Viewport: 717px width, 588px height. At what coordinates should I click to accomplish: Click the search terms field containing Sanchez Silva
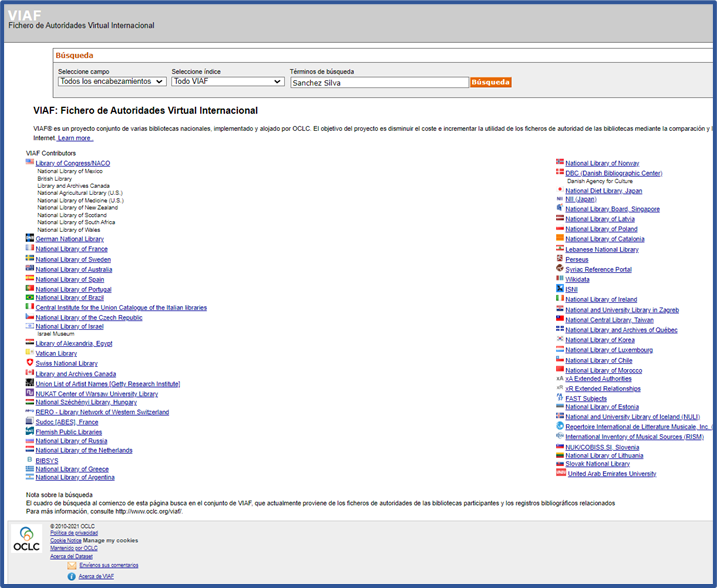click(x=378, y=83)
